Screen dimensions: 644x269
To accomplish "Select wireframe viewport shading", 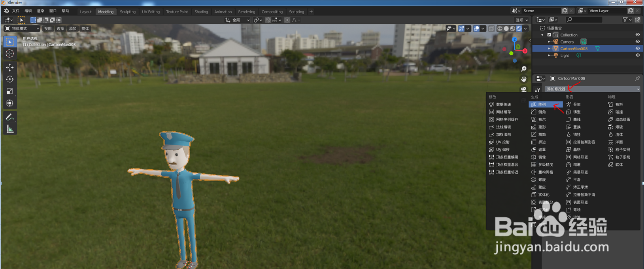I will [x=500, y=28].
